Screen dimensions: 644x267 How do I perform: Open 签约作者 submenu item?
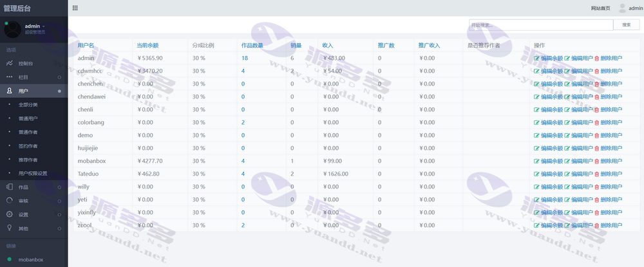[x=28, y=145]
